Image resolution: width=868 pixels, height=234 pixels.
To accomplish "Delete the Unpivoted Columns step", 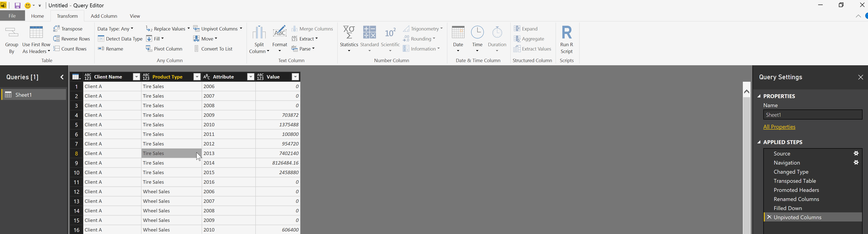I will point(769,217).
